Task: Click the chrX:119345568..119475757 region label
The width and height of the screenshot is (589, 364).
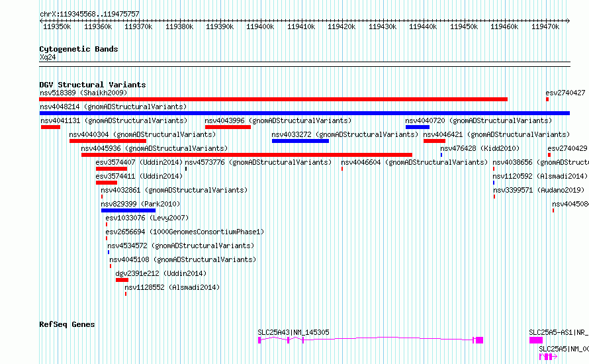Action: [x=89, y=14]
